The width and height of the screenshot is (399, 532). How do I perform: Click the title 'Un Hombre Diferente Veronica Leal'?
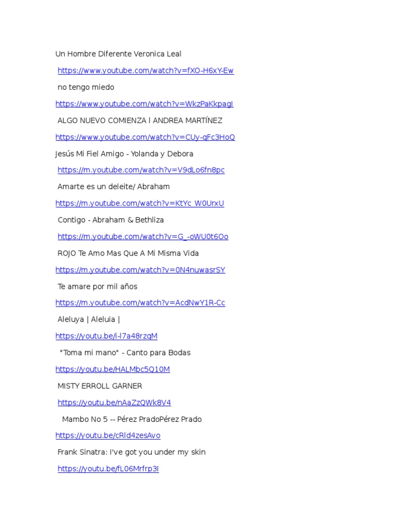[118, 54]
